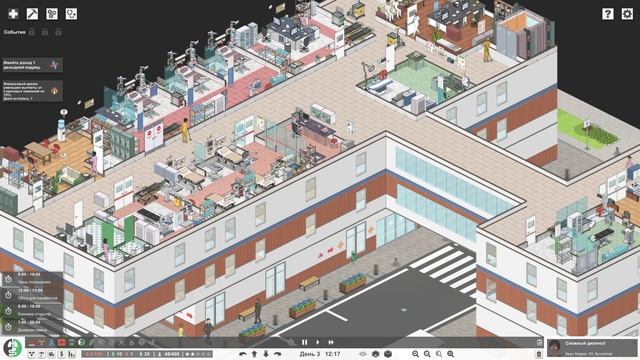Screen dimensions: 640x360
Task: Open the clinic open schedule entry
Action: tap(32, 311)
